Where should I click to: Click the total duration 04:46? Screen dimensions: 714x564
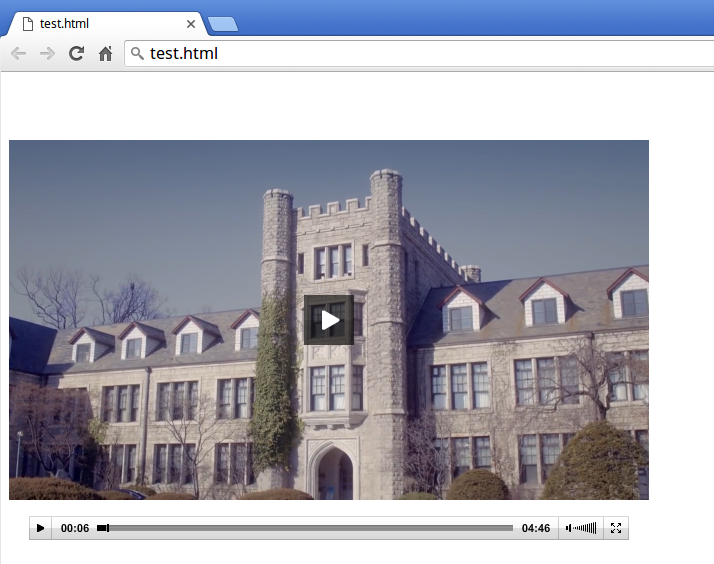point(536,528)
